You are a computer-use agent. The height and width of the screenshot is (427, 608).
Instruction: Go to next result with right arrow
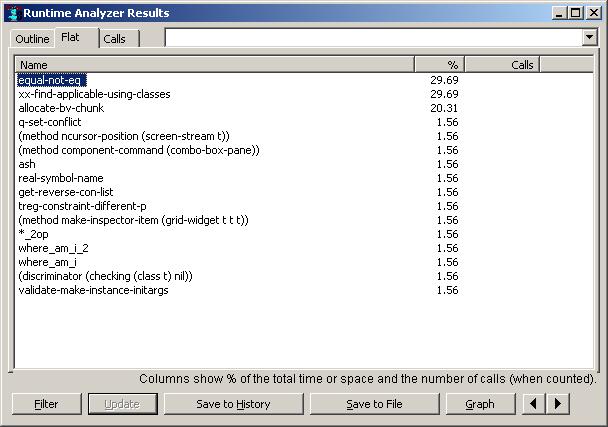558,404
